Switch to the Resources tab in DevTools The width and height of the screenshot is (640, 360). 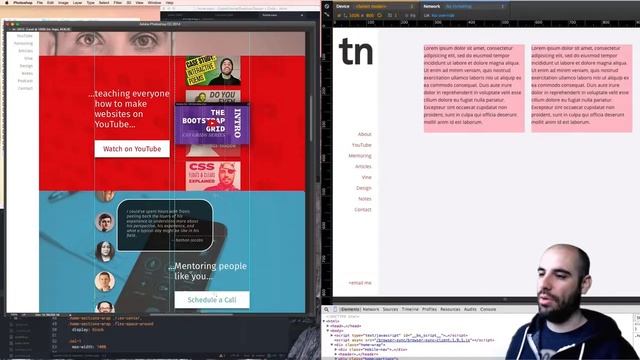450,309
